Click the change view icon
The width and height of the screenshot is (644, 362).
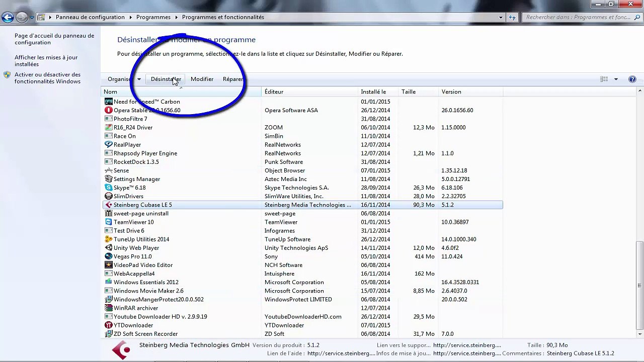pyautogui.click(x=604, y=79)
